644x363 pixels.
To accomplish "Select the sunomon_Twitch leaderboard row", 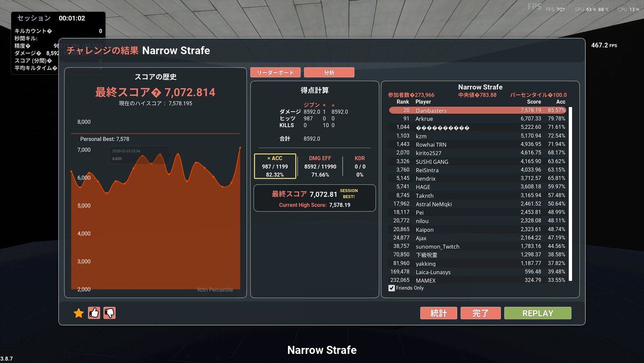I will coord(477,246).
